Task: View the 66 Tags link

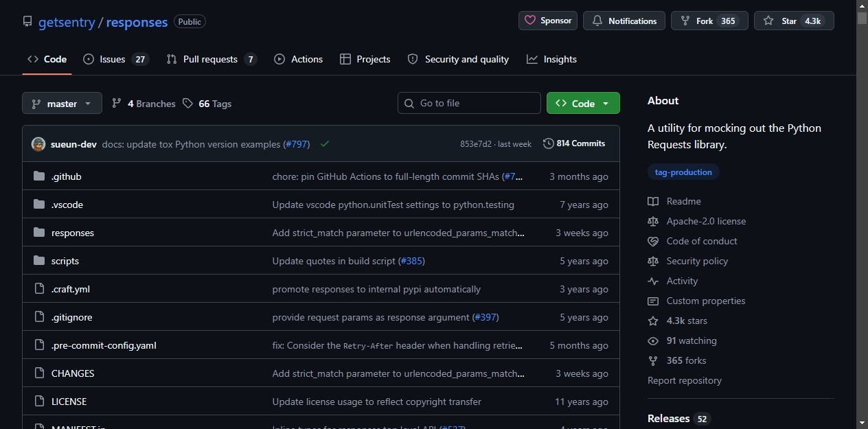Action: (207, 104)
